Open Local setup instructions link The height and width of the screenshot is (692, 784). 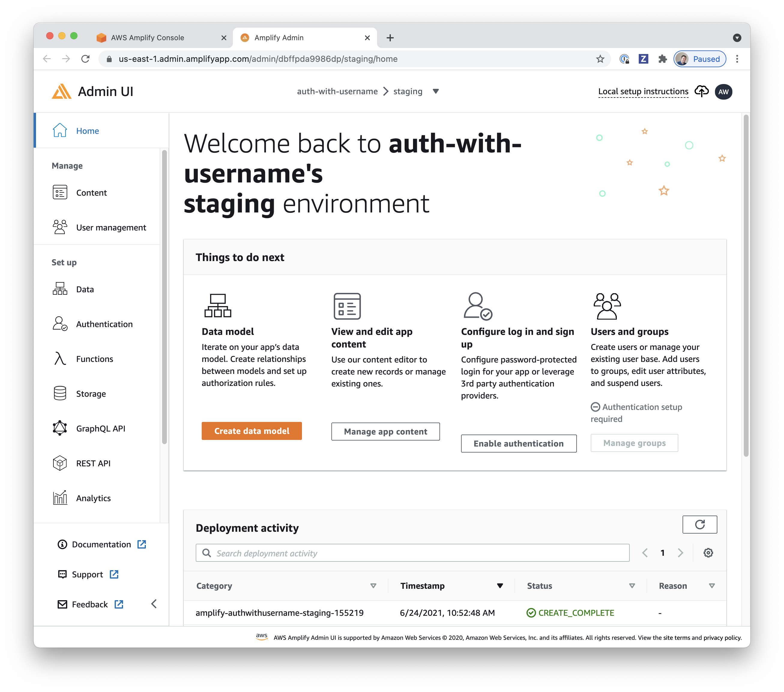643,91
